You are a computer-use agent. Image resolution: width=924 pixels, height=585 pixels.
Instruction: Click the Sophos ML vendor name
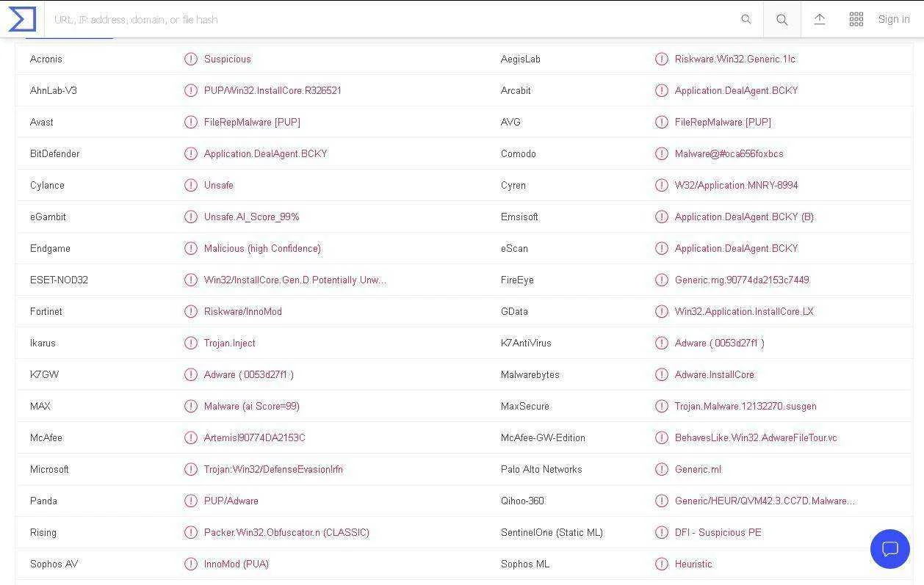click(525, 564)
